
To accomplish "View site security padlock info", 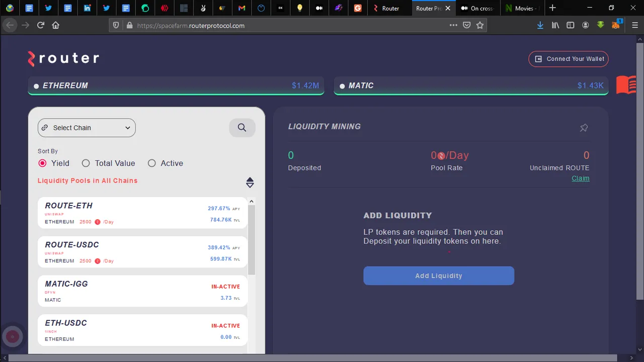I will click(129, 25).
